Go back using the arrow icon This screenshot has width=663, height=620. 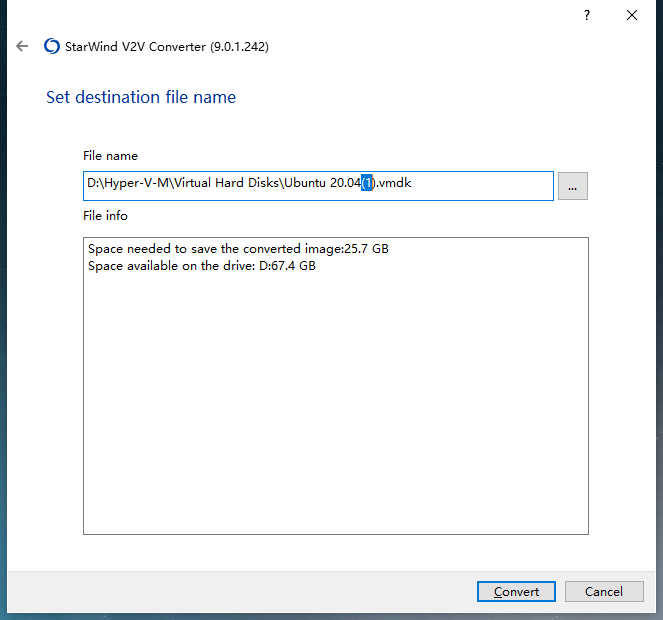22,46
